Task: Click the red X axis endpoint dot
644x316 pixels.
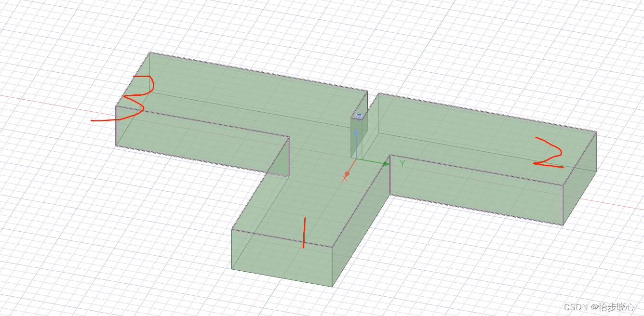Action: (x=347, y=173)
